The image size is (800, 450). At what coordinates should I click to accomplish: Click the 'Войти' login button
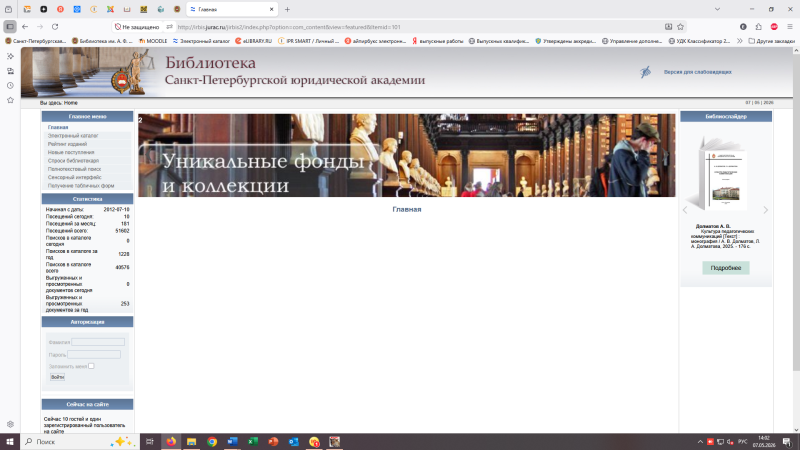pos(57,377)
